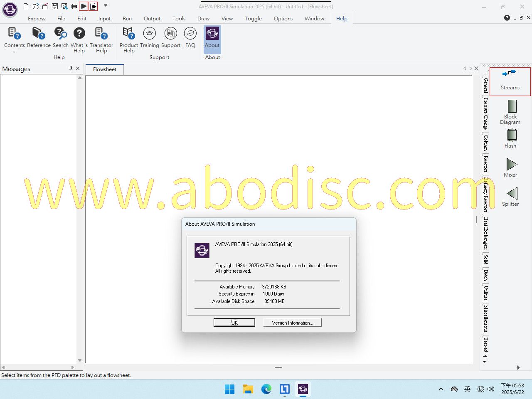This screenshot has height=399, width=532.
Task: Open the Toggle ribbon tab
Action: point(253,18)
